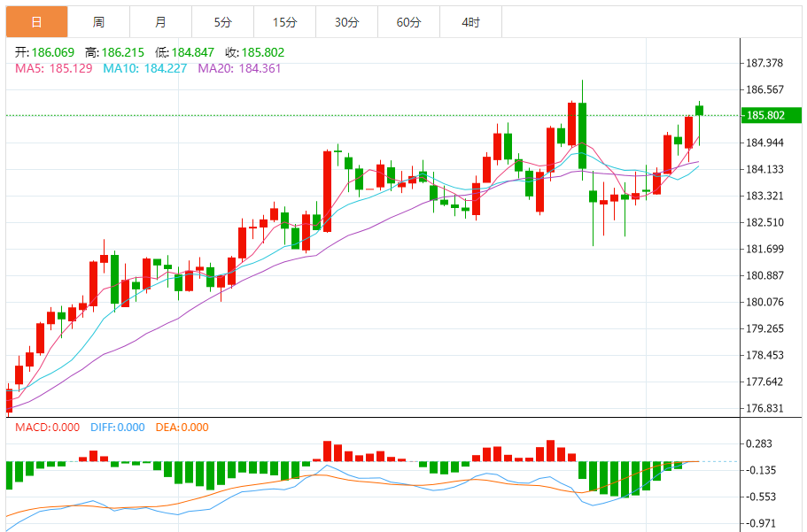Click the MA5 indicator legend label
807x532 pixels.
(53, 68)
